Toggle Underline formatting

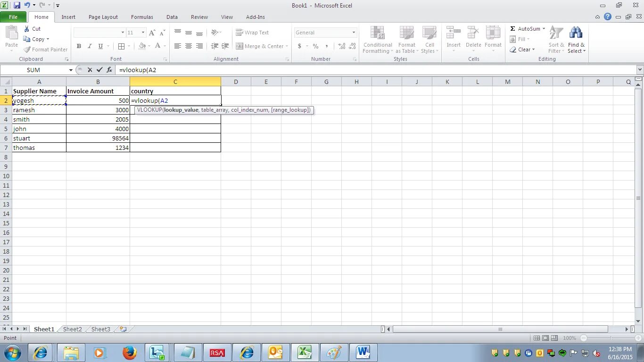100,46
